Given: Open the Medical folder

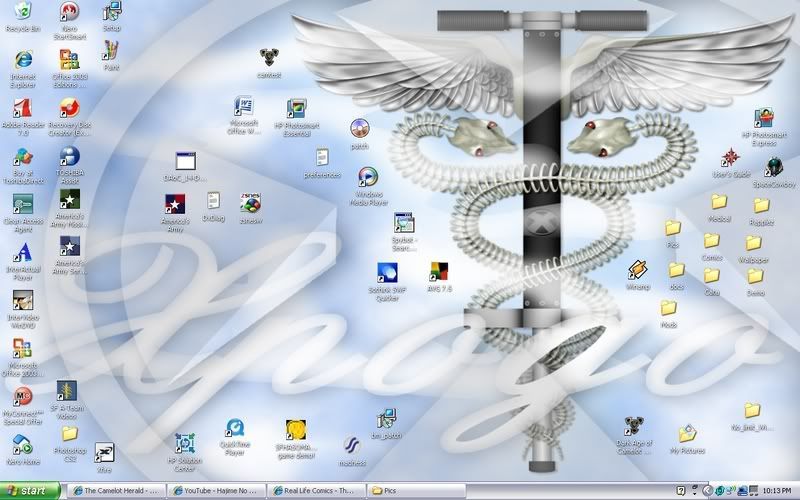Looking at the screenshot, I should [719, 202].
